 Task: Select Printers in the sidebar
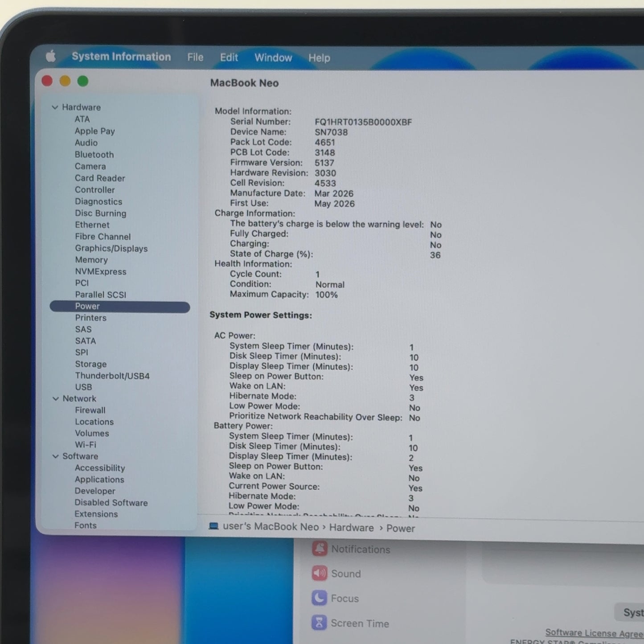[x=90, y=318]
